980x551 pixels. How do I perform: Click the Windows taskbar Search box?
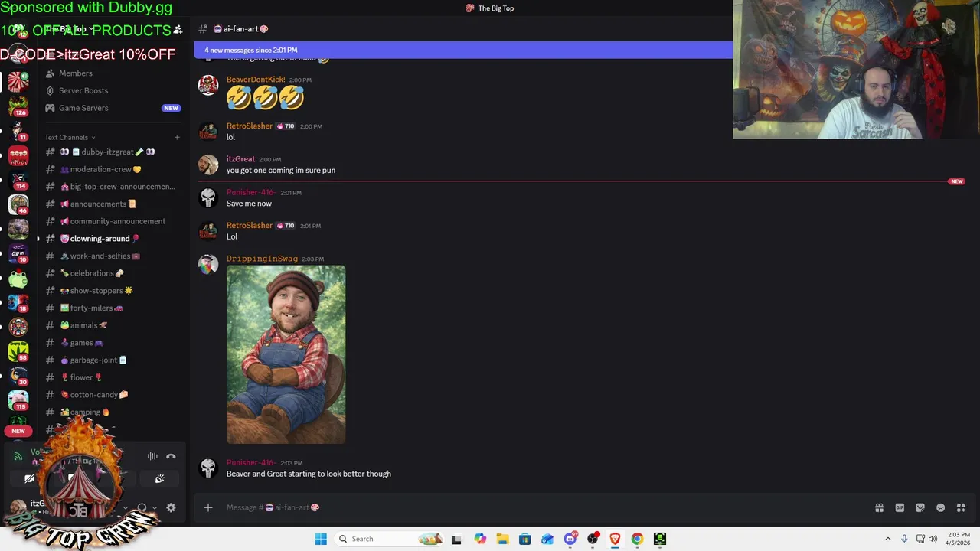click(x=389, y=539)
